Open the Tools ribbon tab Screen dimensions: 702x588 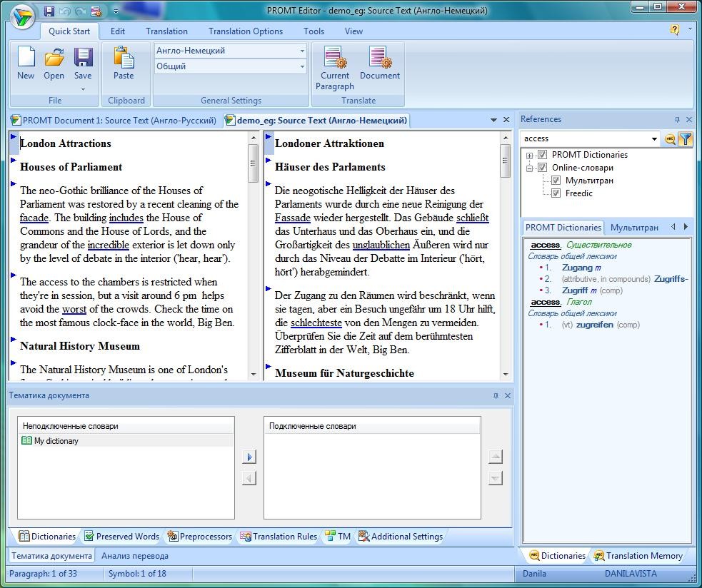[x=314, y=31]
